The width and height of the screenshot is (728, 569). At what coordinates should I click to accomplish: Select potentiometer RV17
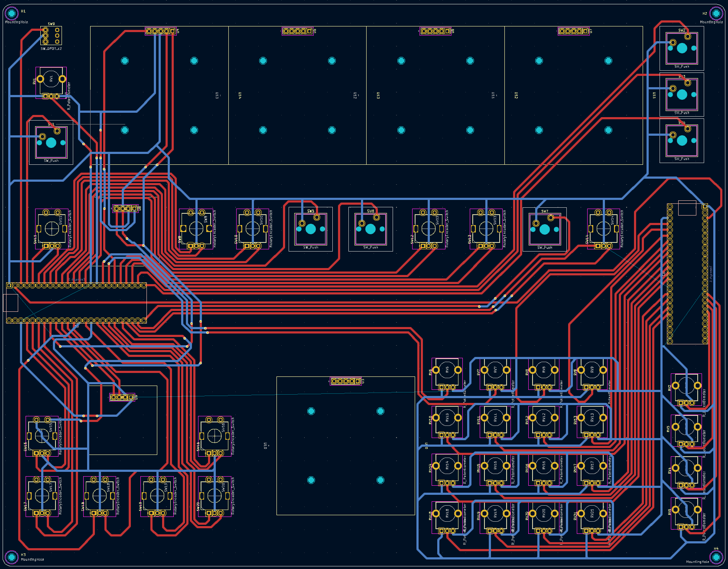click(x=592, y=470)
